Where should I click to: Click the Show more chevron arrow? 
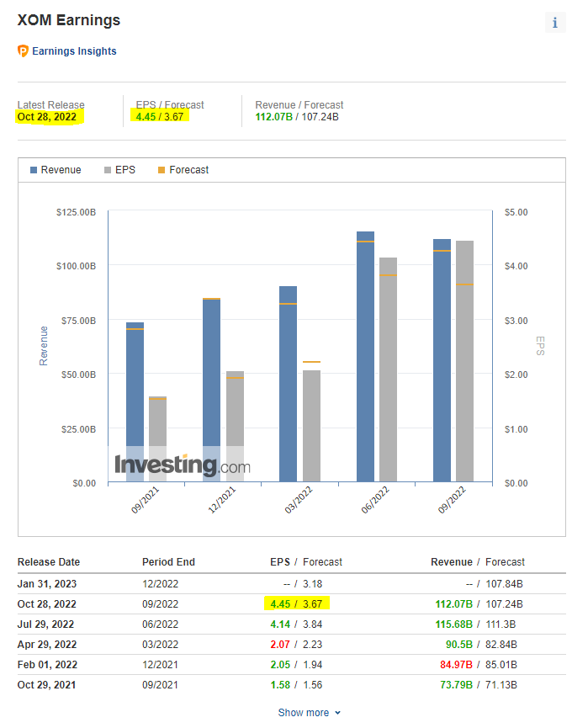point(337,713)
